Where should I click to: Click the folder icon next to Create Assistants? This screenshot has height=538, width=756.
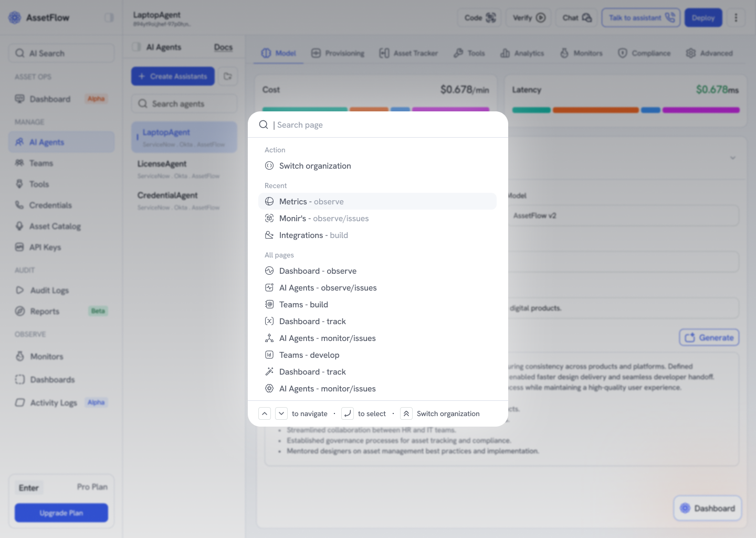(228, 76)
